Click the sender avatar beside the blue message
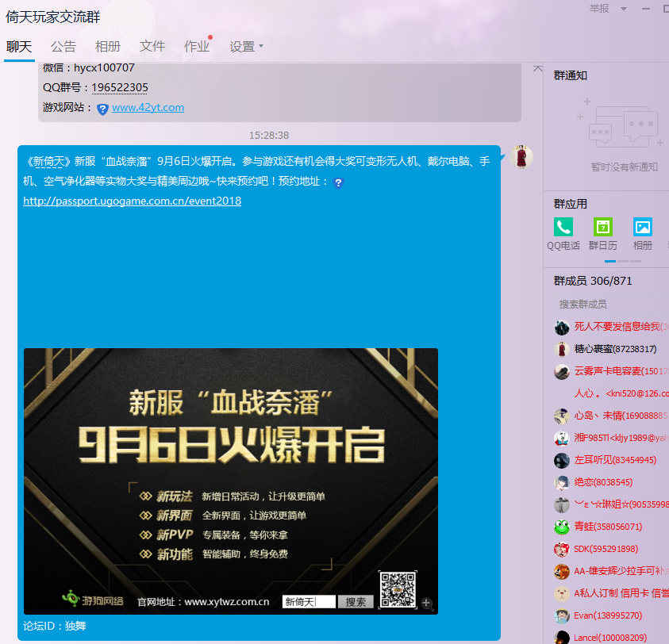 521,156
